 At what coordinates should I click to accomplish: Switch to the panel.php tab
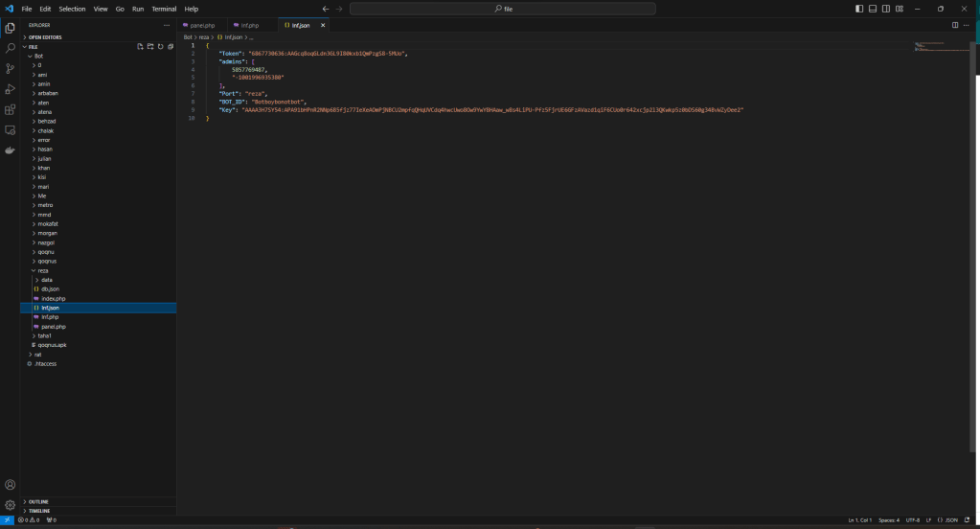tap(202, 25)
